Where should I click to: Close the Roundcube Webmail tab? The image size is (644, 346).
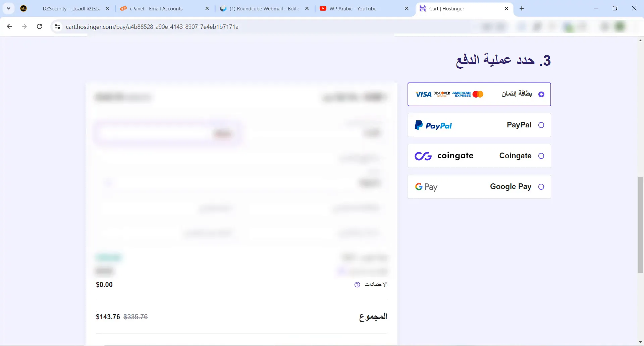point(307,9)
